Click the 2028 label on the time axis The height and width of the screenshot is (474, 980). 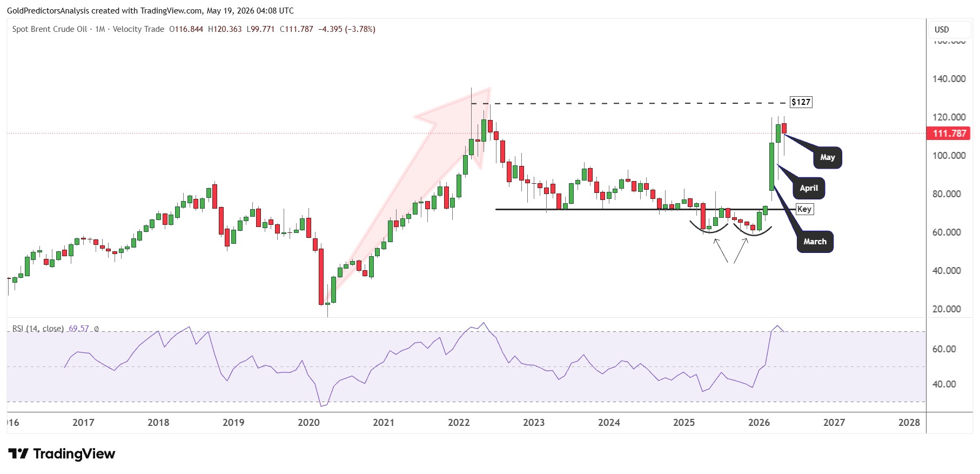coord(909,423)
